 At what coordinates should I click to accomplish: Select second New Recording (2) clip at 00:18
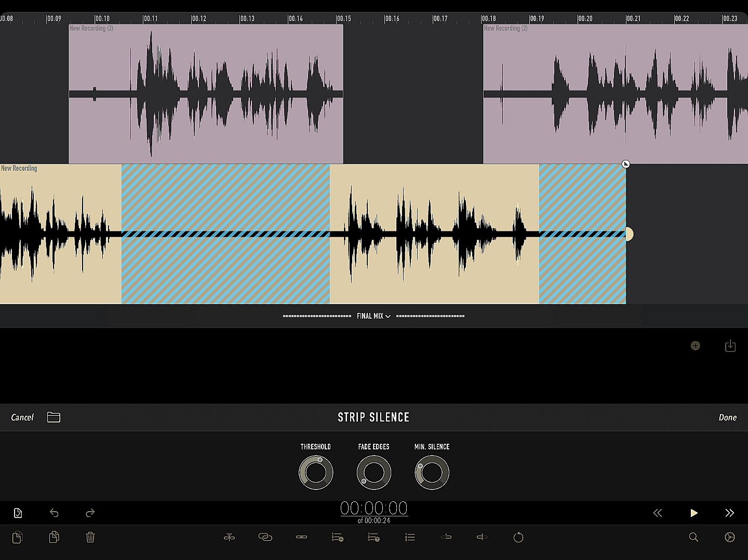(x=616, y=94)
